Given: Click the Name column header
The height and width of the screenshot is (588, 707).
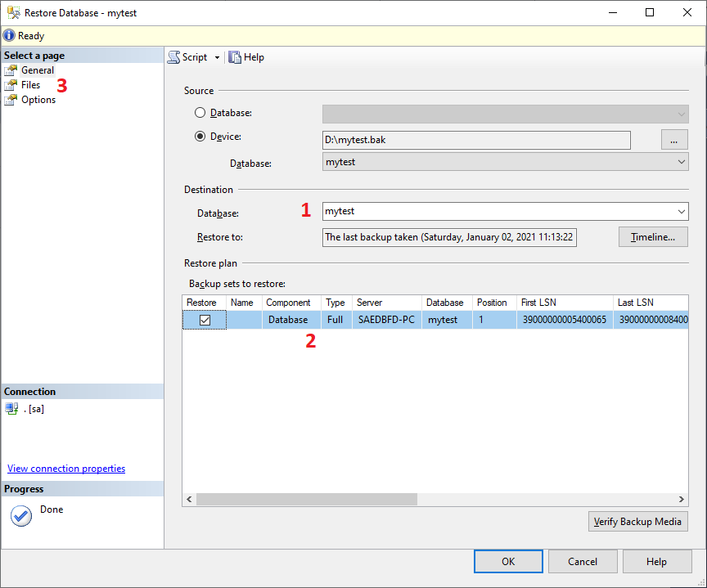Looking at the screenshot, I should [244, 303].
